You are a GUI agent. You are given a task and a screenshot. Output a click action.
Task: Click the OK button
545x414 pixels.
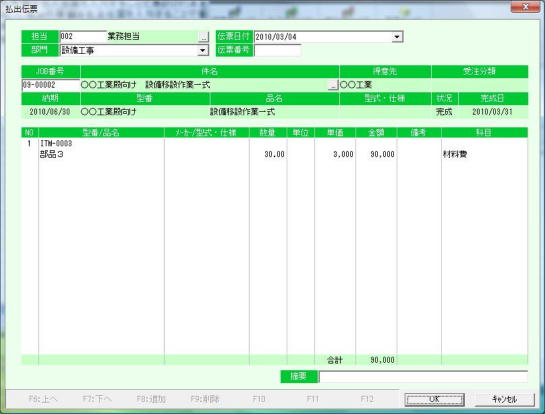(x=434, y=399)
